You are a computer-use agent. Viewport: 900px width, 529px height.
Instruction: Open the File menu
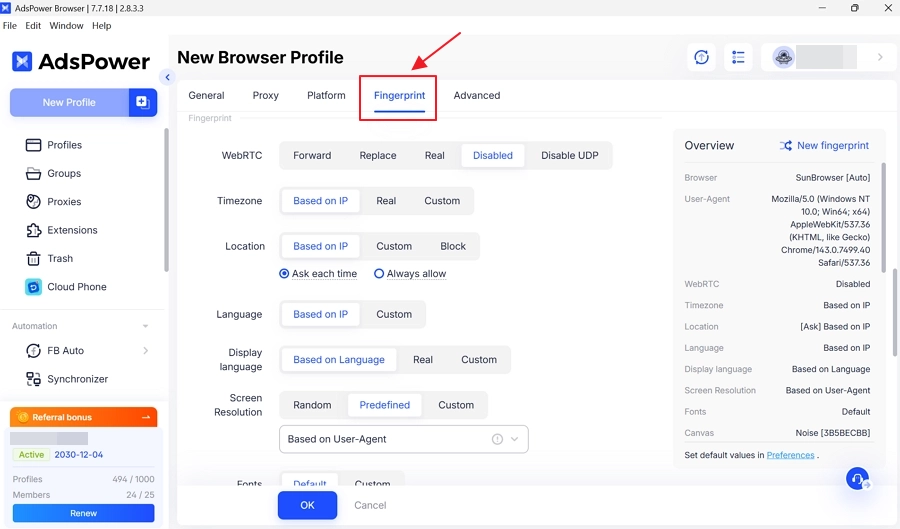(x=10, y=26)
